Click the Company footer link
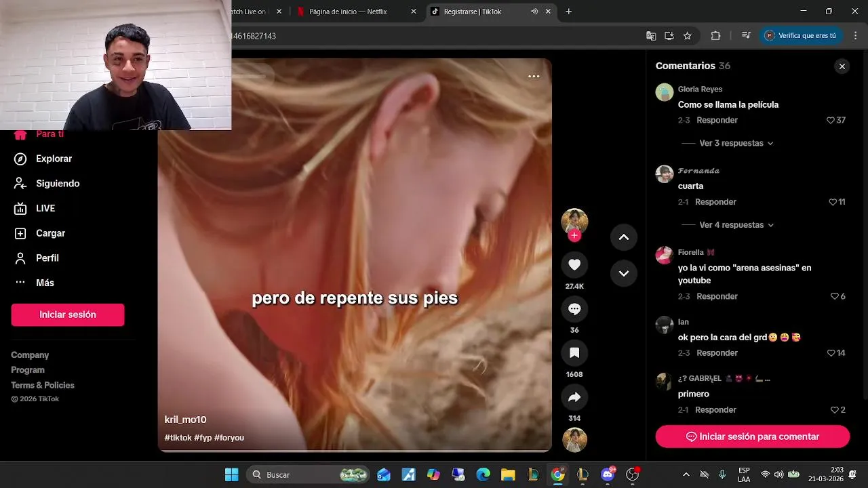 (30, 355)
